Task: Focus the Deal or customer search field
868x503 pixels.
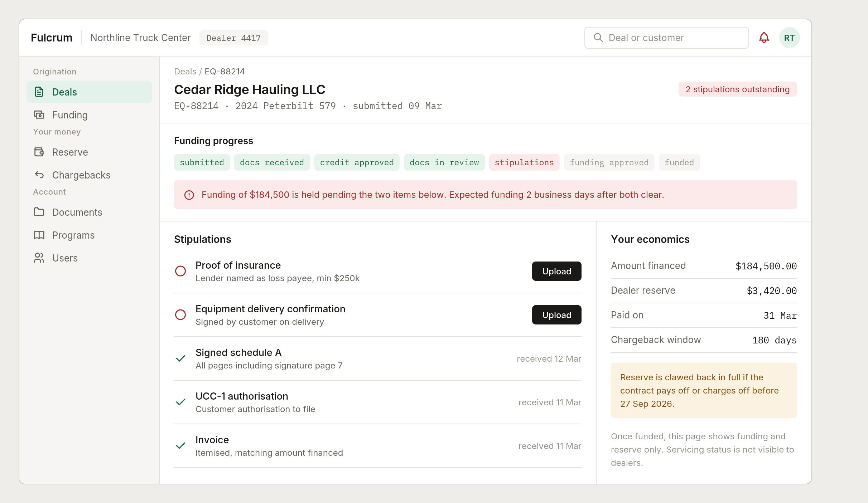Action: tap(666, 38)
